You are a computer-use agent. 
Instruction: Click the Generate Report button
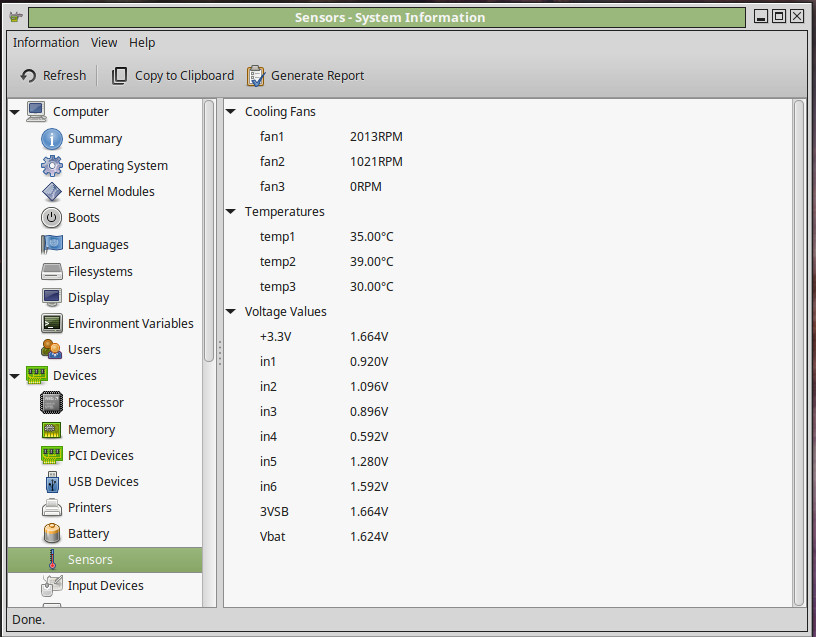305,76
